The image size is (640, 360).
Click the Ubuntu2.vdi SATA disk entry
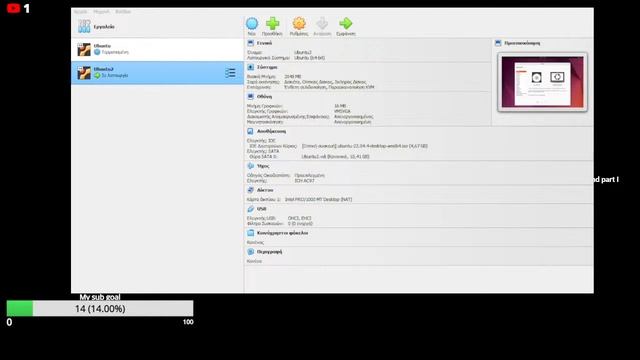point(336,156)
